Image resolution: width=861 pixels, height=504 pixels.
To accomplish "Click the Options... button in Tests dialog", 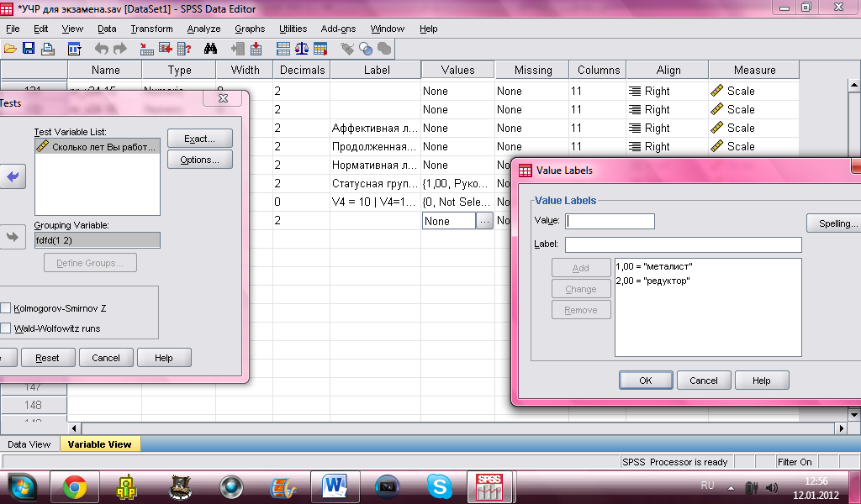I will click(x=200, y=160).
